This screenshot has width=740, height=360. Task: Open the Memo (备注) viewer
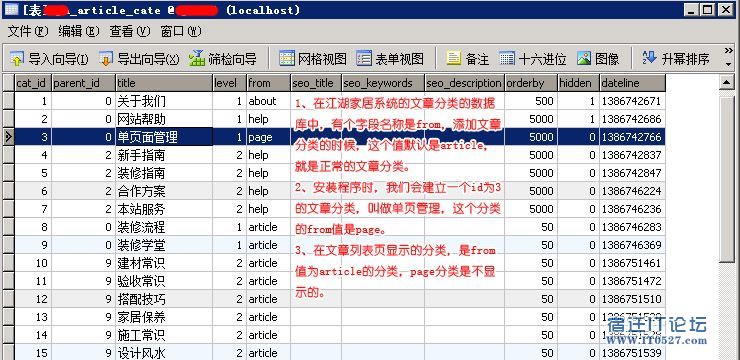pyautogui.click(x=468, y=59)
